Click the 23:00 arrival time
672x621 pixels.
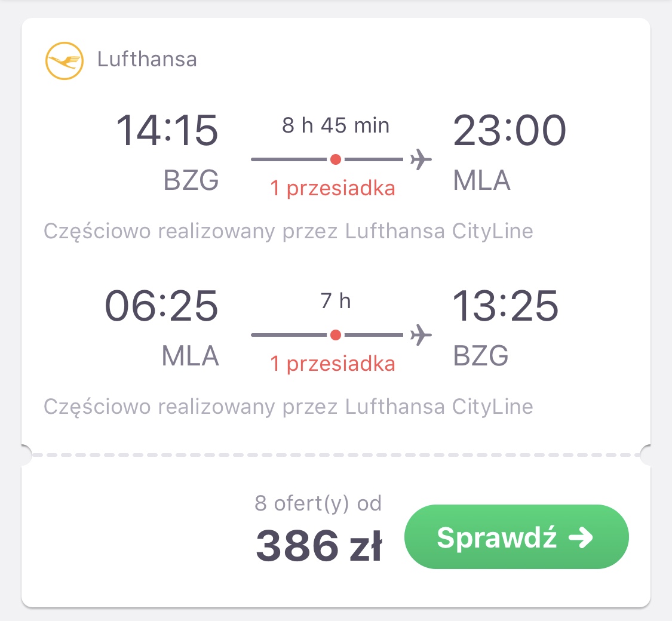[x=510, y=130]
